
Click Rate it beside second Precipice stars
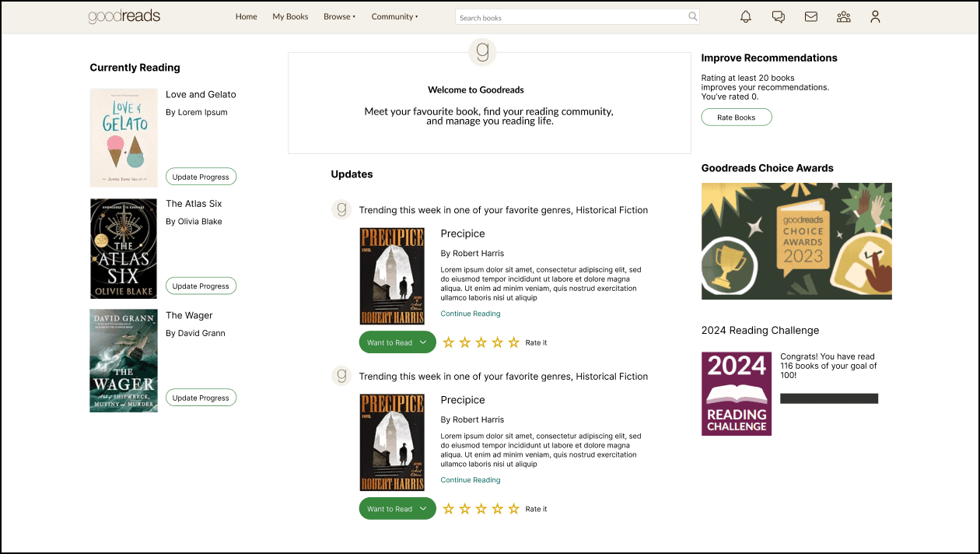coord(536,509)
